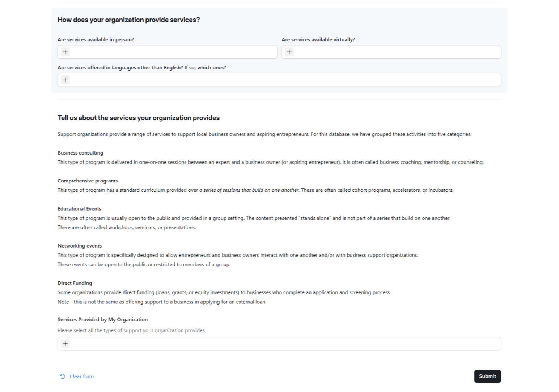Click plus icon under virtual services question
This screenshot has width=559, height=392.
click(x=289, y=52)
